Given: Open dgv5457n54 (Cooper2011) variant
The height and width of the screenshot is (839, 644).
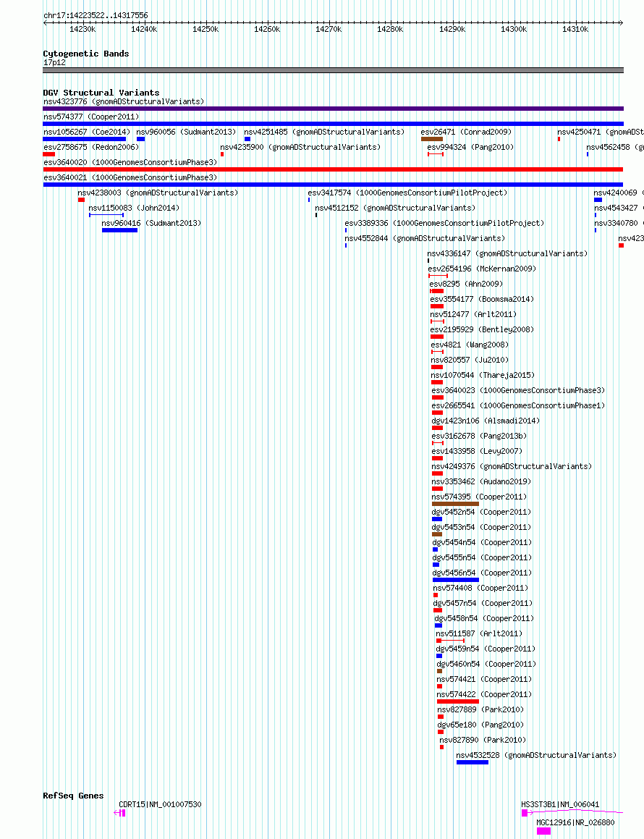Looking at the screenshot, I should point(483,604).
